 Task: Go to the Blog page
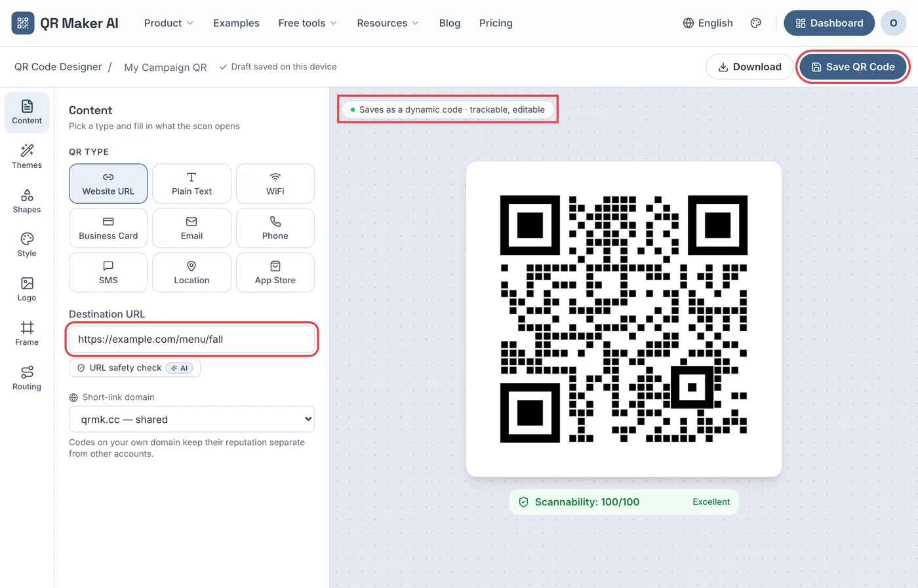pyautogui.click(x=450, y=23)
